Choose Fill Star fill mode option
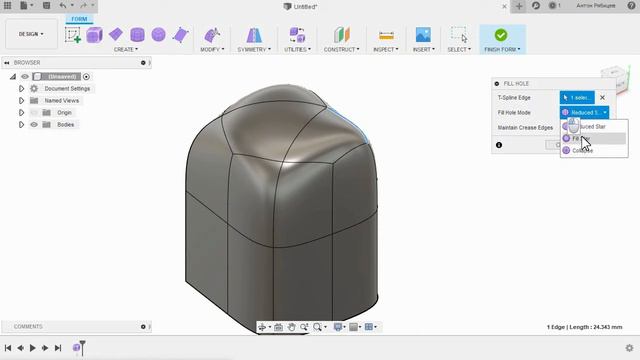640x360 pixels. 594,138
